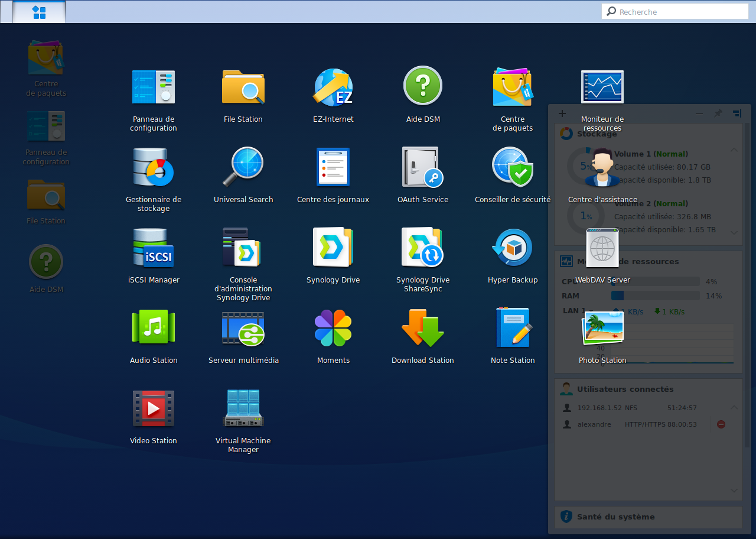Viewport: 756px width, 539px height.
Task: Open Conseiller de sécurité
Action: coord(513,168)
